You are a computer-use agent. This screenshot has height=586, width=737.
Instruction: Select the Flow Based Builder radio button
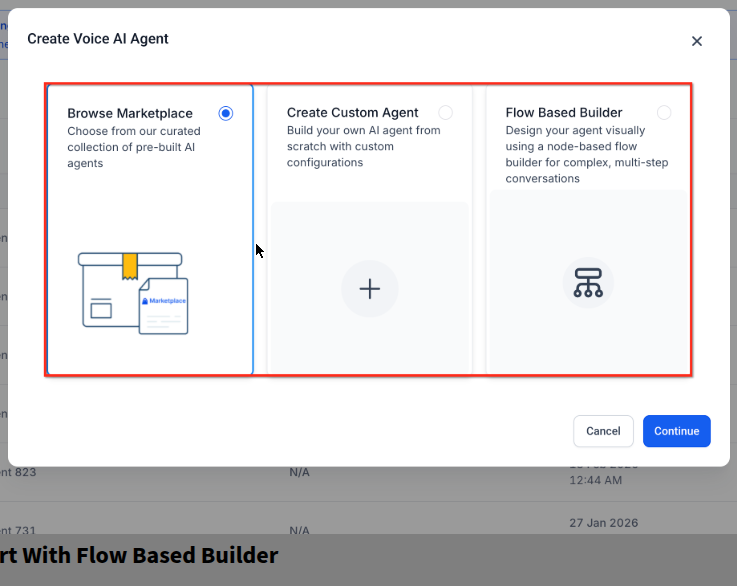point(664,113)
